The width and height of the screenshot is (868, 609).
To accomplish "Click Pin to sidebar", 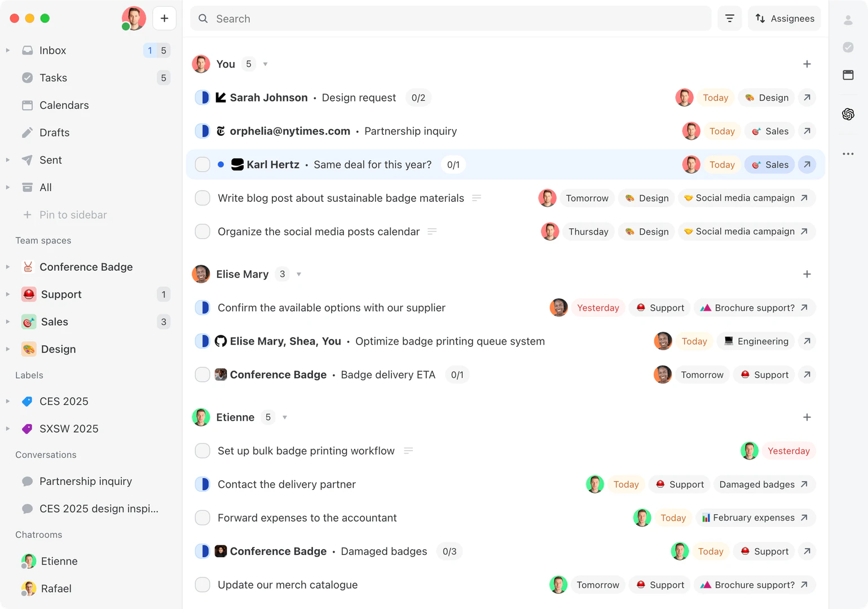I will pos(72,215).
